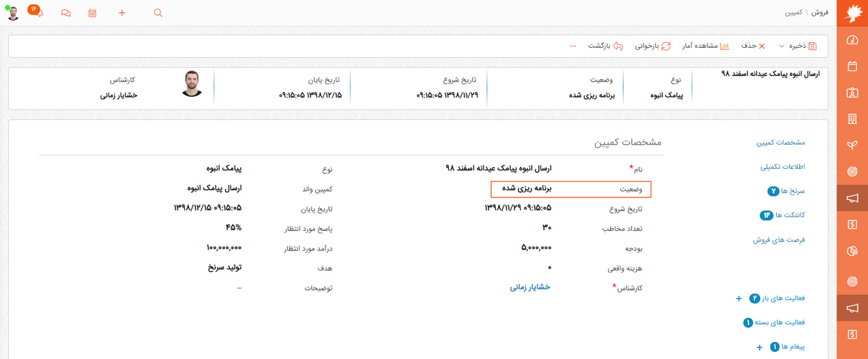The width and height of the screenshot is (868, 359).
Task: Click the سرنخ ها count badge ۷
Action: point(773,191)
